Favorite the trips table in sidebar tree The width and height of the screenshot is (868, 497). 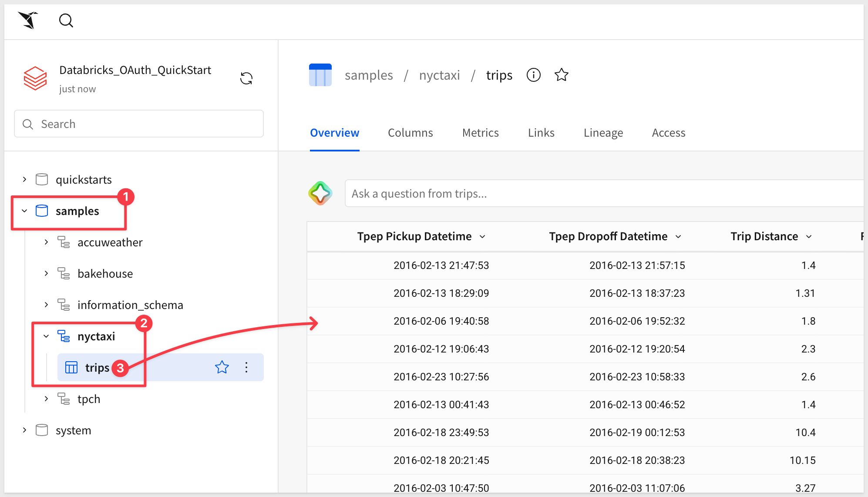[222, 367]
